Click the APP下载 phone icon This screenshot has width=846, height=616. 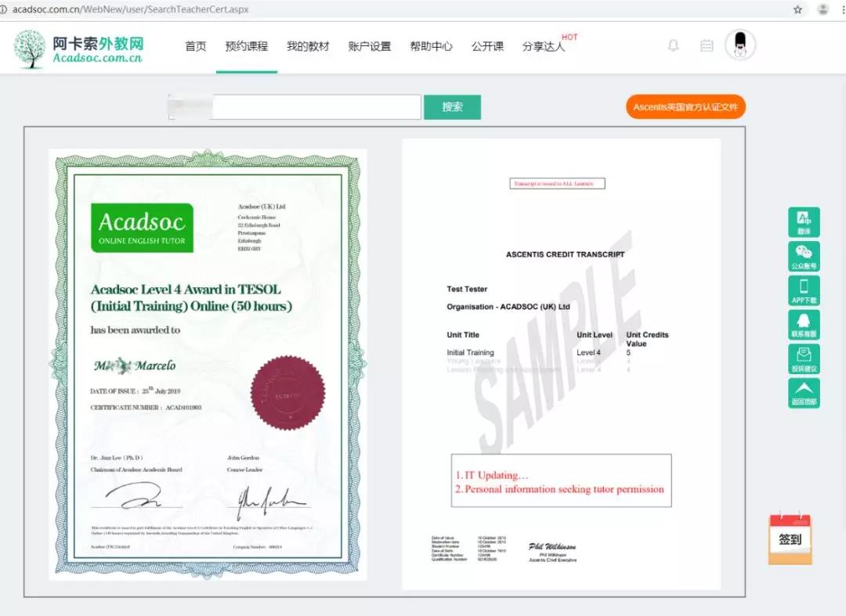click(804, 290)
